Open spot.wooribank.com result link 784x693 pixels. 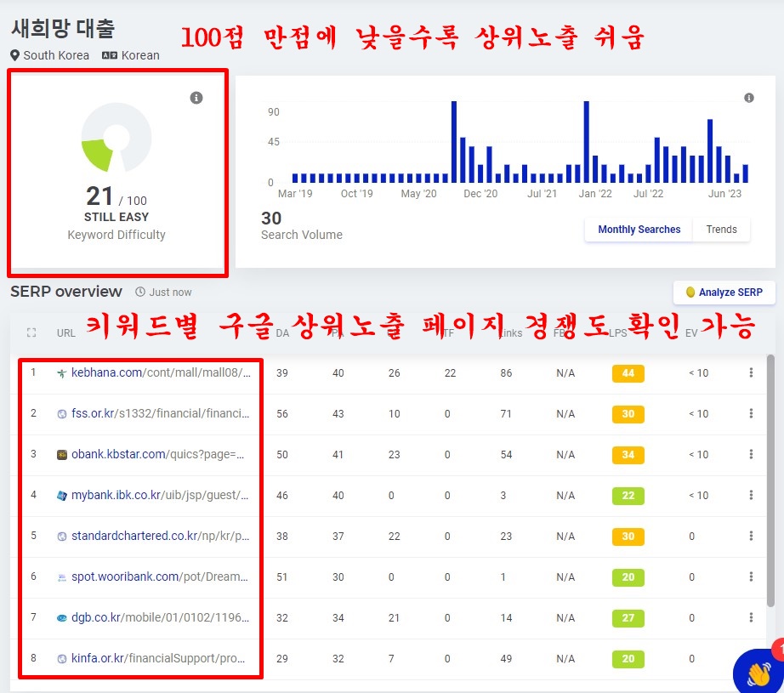point(160,577)
